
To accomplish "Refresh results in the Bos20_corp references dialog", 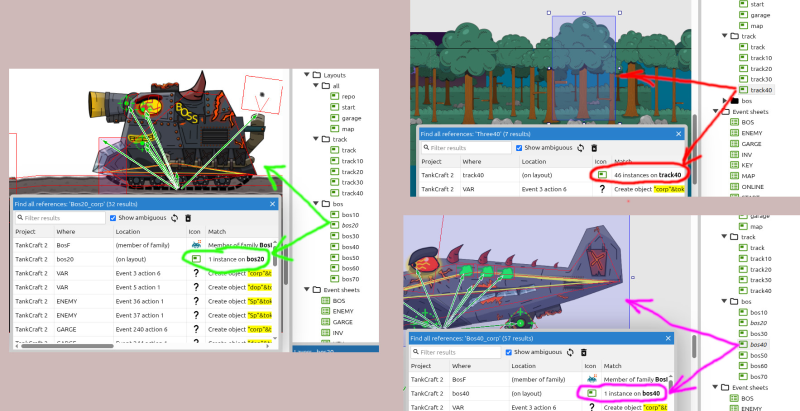I will tap(175, 217).
